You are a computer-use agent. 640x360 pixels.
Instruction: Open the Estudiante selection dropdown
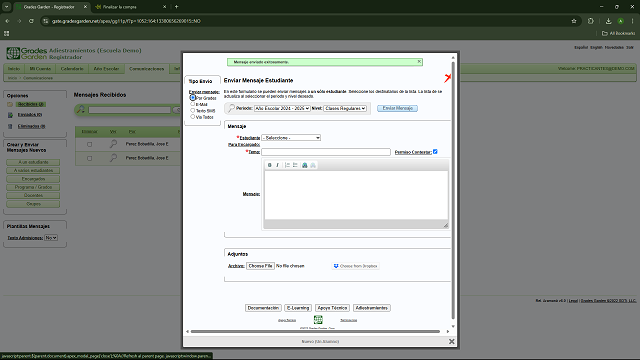coord(291,138)
